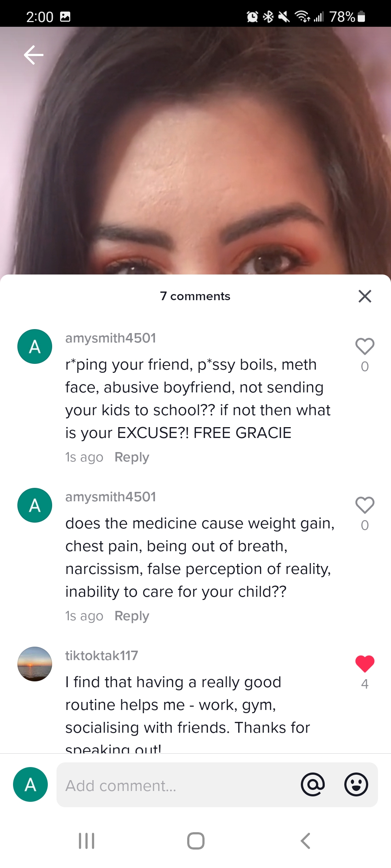Tap the Android home button
This screenshot has height=868, width=391.
point(196,841)
